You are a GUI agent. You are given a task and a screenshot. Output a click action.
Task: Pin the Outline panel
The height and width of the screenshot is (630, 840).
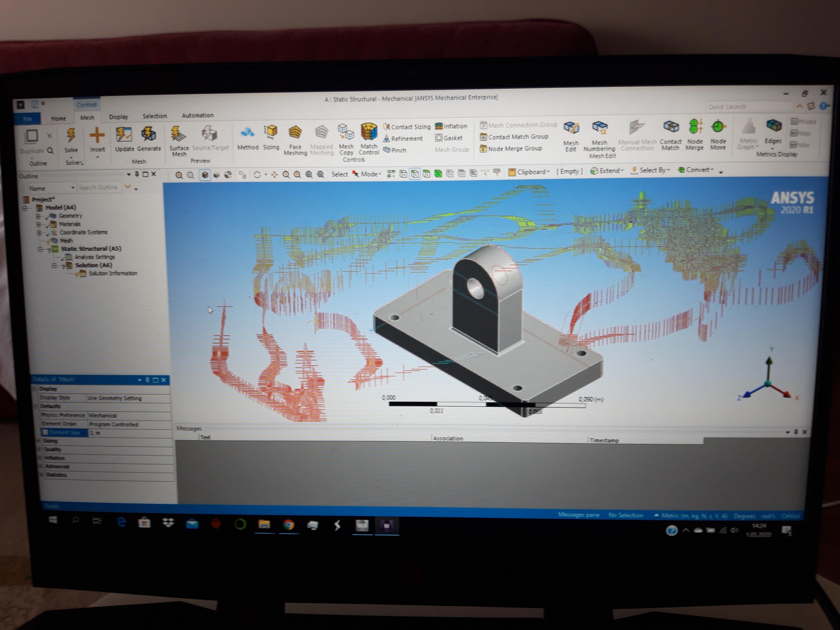(x=137, y=174)
